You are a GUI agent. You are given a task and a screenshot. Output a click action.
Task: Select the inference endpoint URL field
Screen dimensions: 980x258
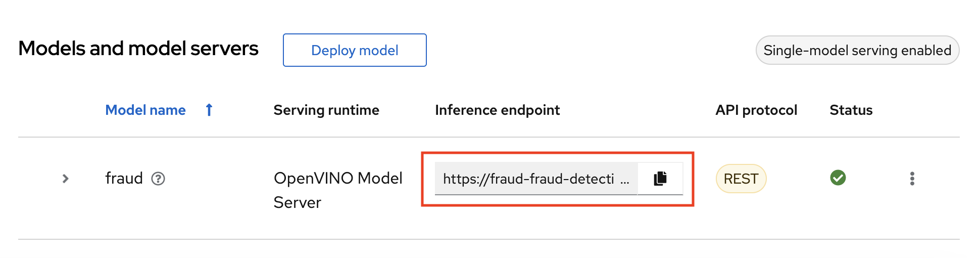click(528, 179)
